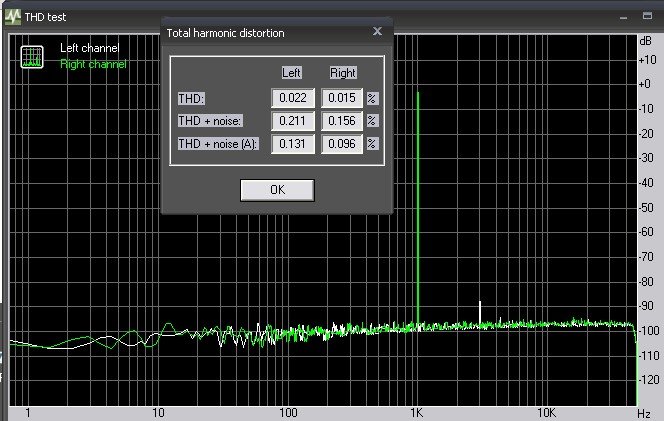Click the percent unit beside THD + noise (A)
Screen dimensions: 664x421
click(372, 144)
